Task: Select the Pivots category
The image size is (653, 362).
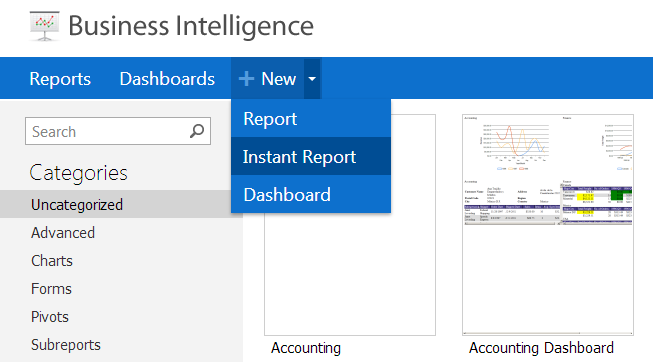Action: click(x=50, y=317)
